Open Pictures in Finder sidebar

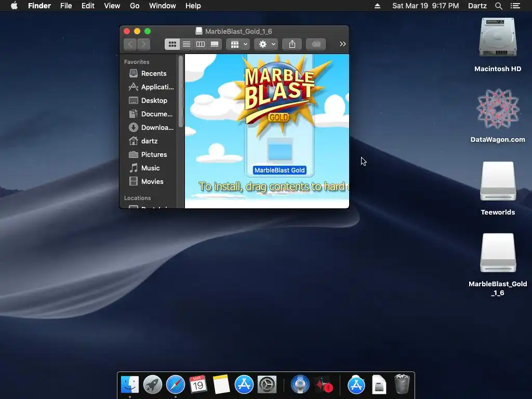pos(149,154)
